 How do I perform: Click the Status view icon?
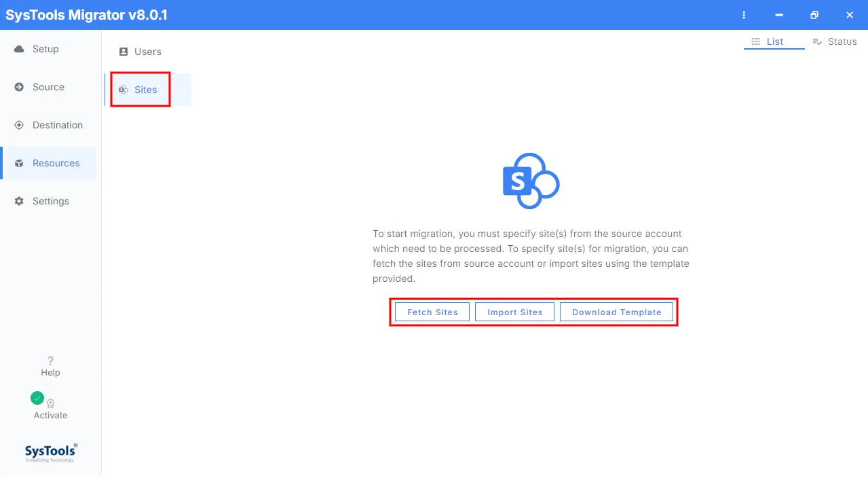point(817,41)
